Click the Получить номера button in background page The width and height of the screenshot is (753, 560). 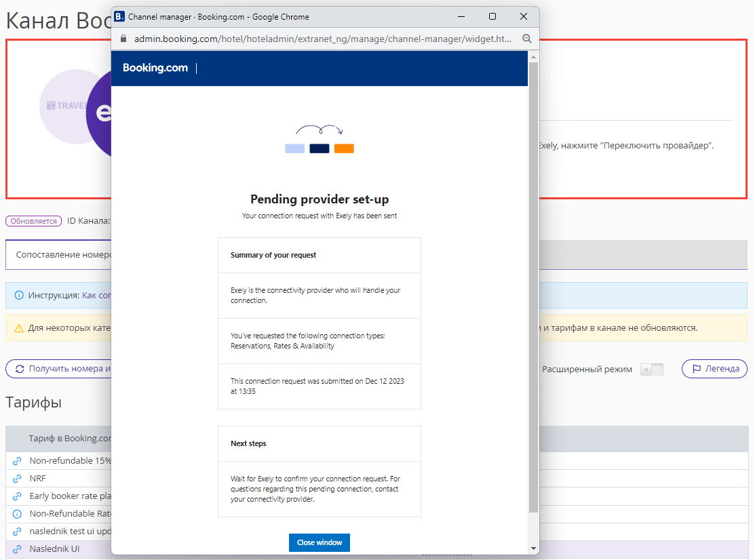click(x=58, y=369)
